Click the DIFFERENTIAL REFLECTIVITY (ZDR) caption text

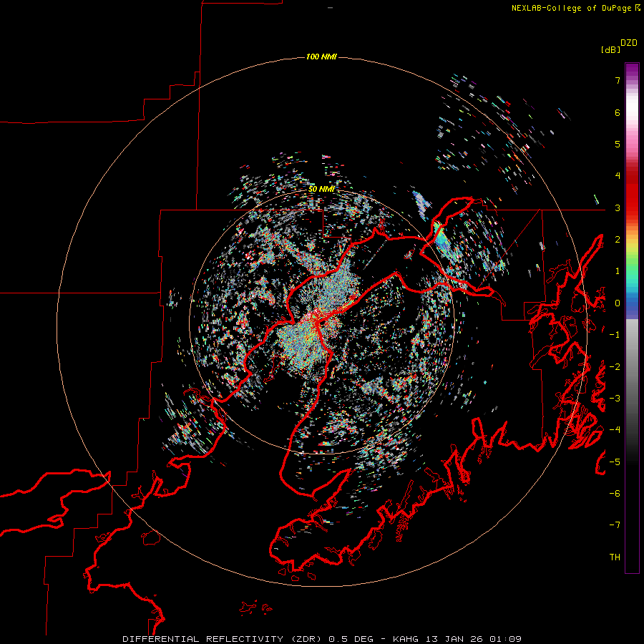(223, 639)
